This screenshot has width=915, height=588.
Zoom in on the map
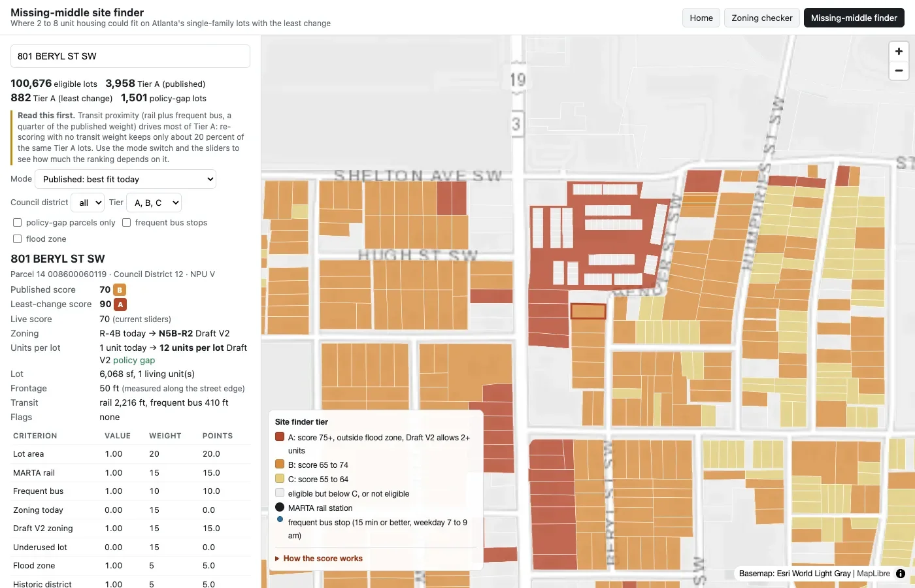(899, 52)
